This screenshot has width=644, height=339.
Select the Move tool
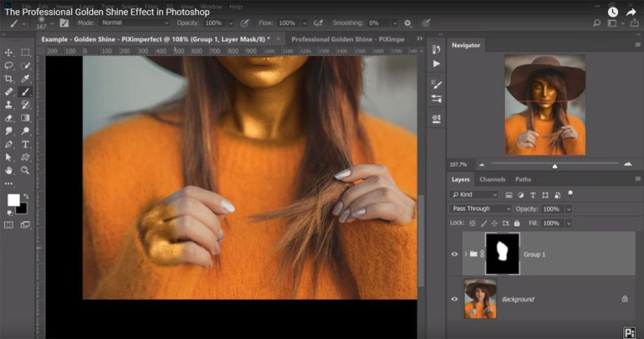click(10, 52)
